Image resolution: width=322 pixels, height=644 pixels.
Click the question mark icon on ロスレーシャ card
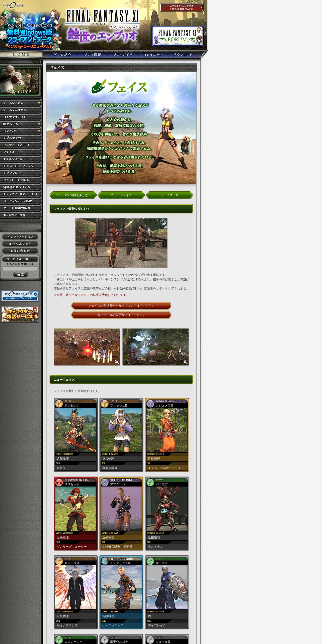tap(59, 640)
